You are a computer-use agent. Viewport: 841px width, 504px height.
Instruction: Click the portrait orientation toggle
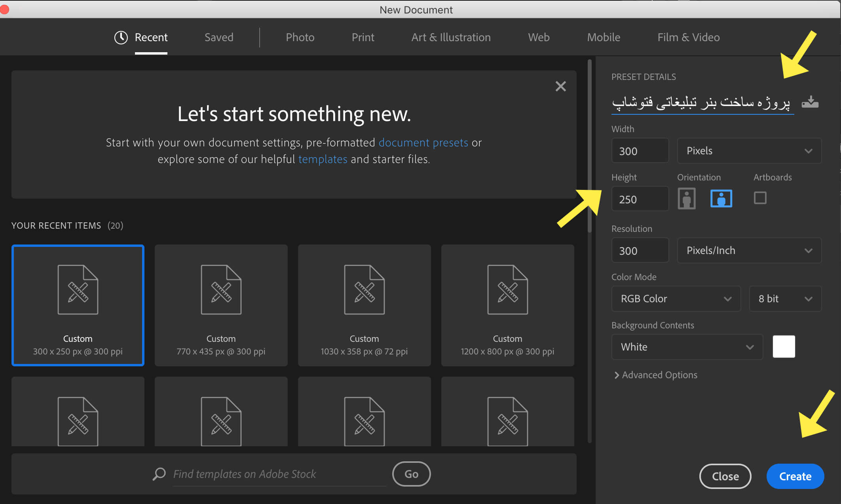686,198
